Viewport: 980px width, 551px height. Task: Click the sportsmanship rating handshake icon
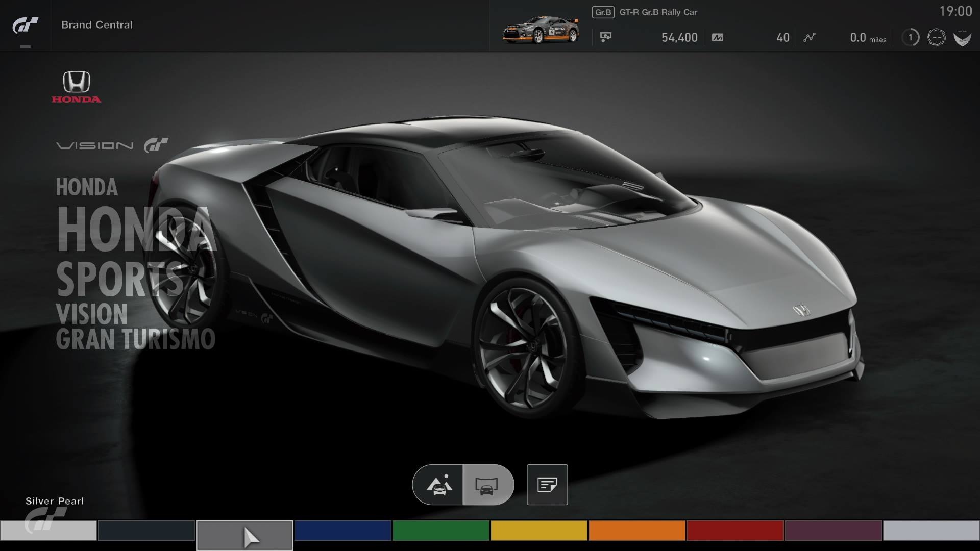pos(962,37)
